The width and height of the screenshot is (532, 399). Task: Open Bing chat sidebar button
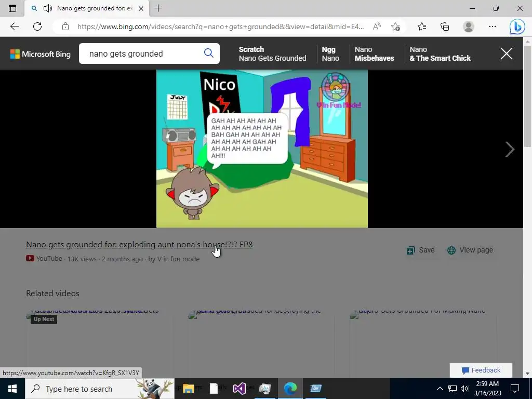click(x=517, y=27)
